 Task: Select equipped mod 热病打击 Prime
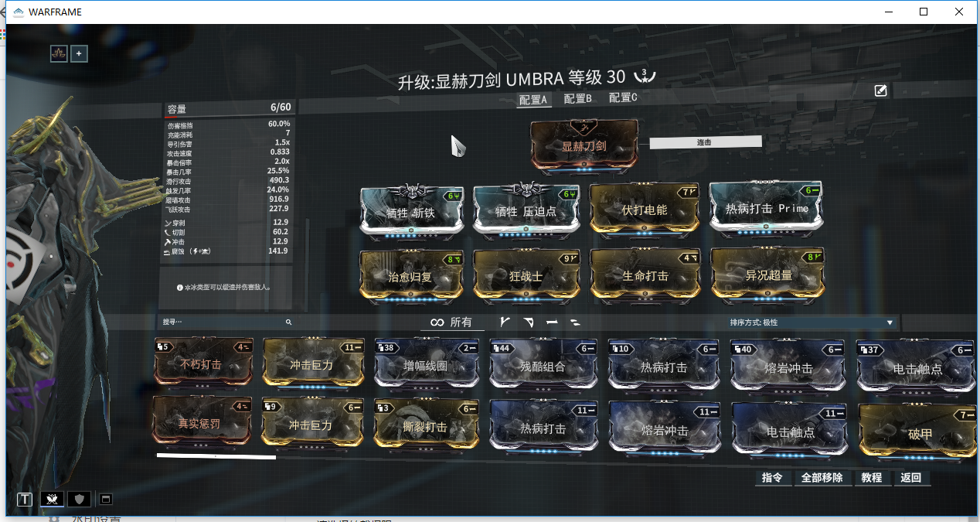point(766,207)
